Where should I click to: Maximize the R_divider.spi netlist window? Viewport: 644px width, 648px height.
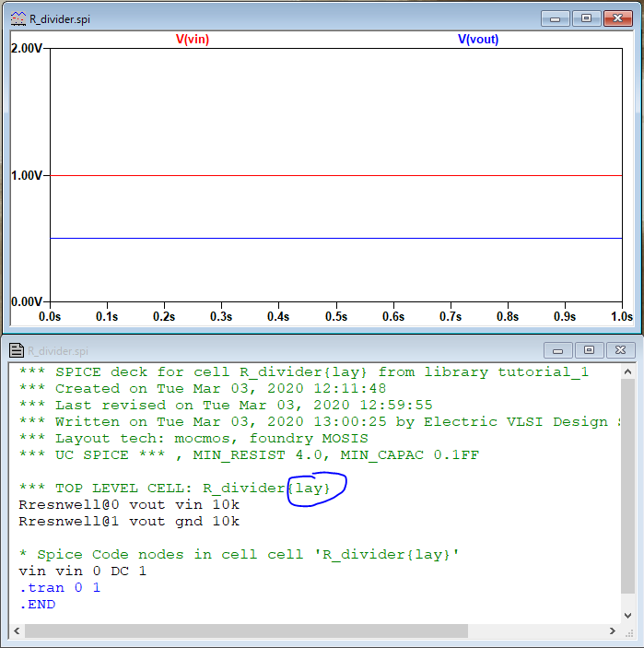pyautogui.click(x=589, y=350)
